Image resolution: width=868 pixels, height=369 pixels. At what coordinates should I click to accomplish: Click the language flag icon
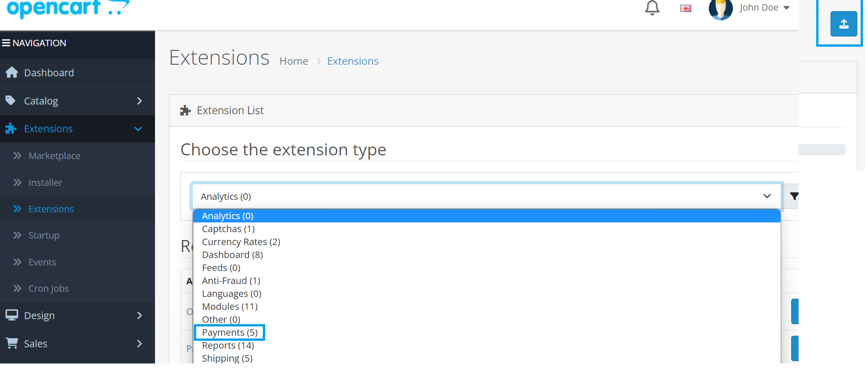(x=685, y=8)
